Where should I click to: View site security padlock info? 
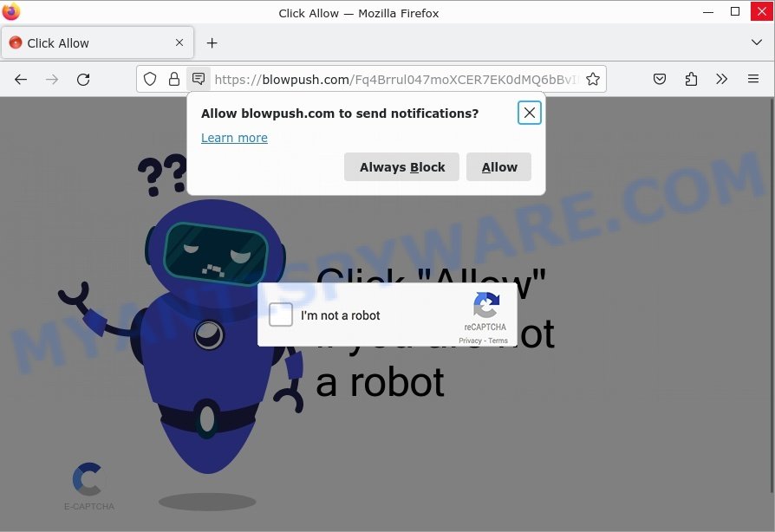[x=174, y=79]
